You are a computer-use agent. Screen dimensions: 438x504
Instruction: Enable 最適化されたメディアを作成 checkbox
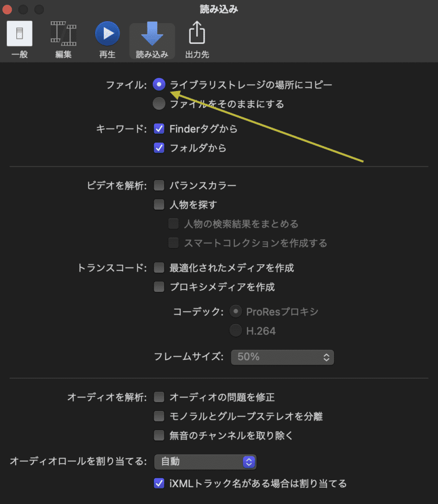tap(159, 267)
